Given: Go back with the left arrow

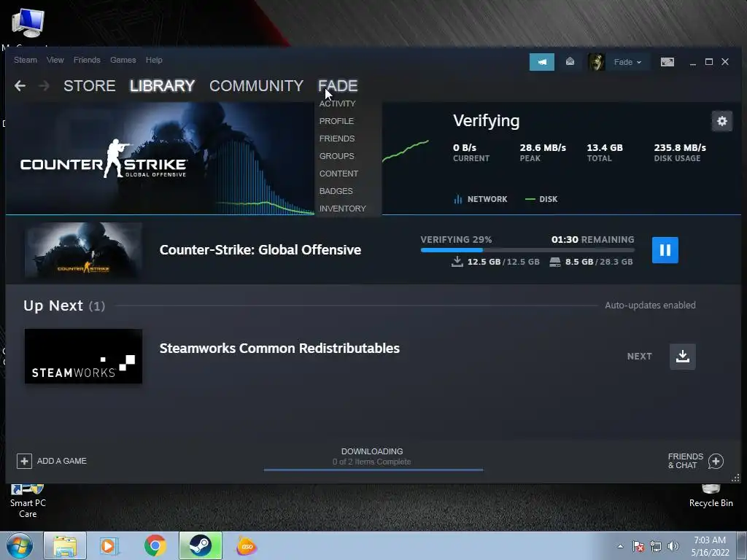Looking at the screenshot, I should click(20, 86).
